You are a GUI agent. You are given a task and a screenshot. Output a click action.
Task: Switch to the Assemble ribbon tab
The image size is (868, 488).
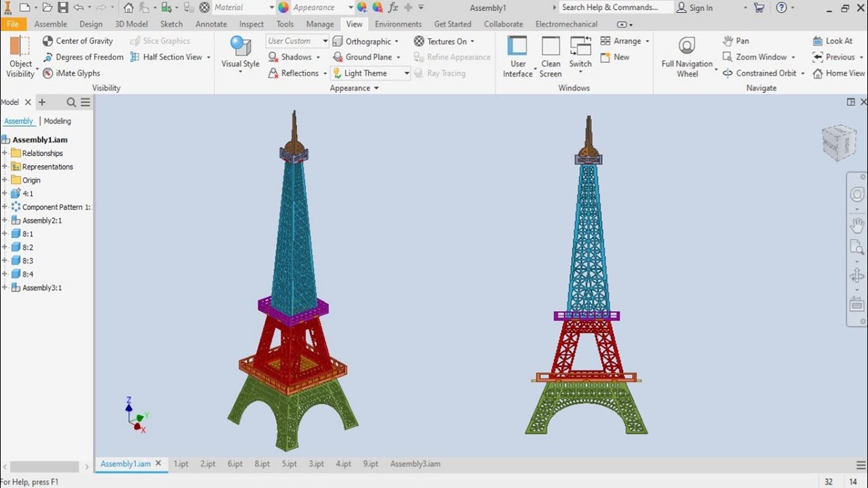pos(51,24)
